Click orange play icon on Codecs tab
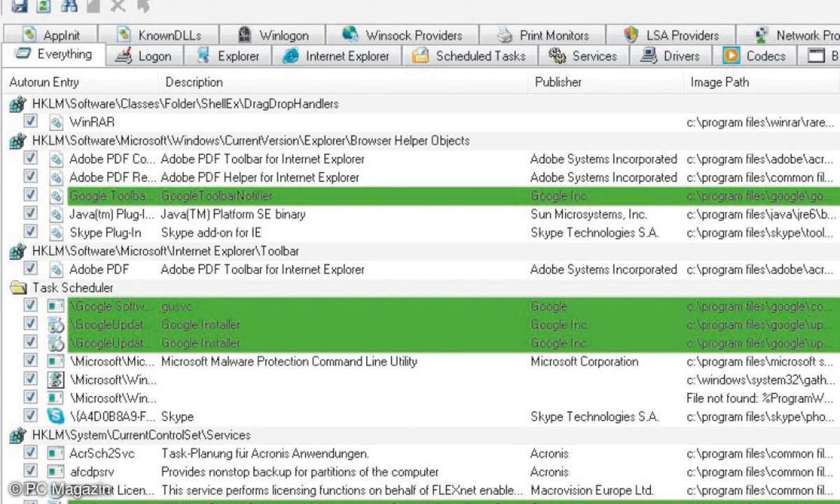The height and width of the screenshot is (504, 840). [x=731, y=55]
